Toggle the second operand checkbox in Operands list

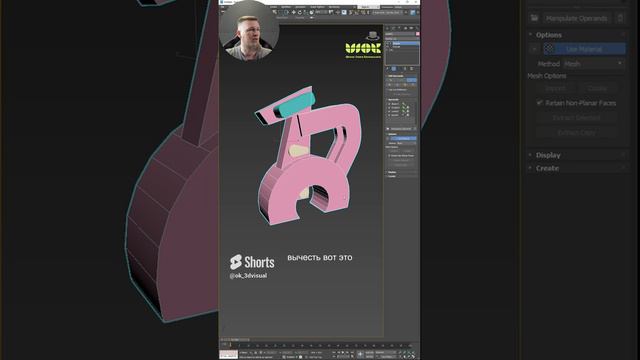point(389,108)
